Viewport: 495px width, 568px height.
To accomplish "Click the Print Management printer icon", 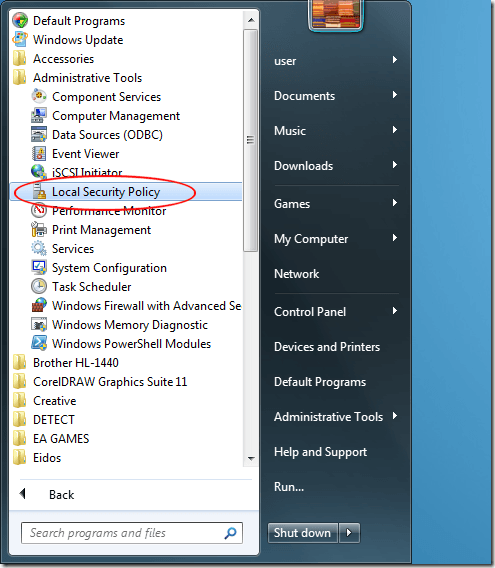I will pyautogui.click(x=39, y=229).
